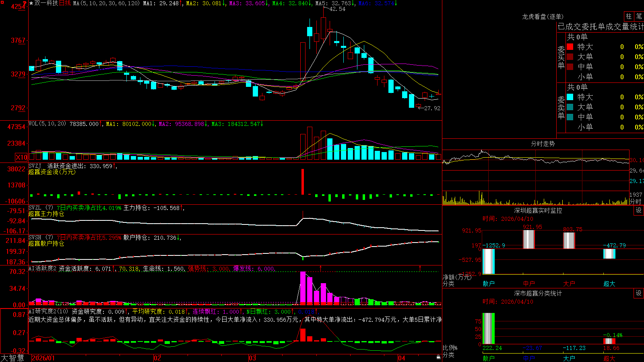The width and height of the screenshot is (644, 362).
Task: Click the cyan 散户 bar showing -1252.9
Action: click(489, 261)
